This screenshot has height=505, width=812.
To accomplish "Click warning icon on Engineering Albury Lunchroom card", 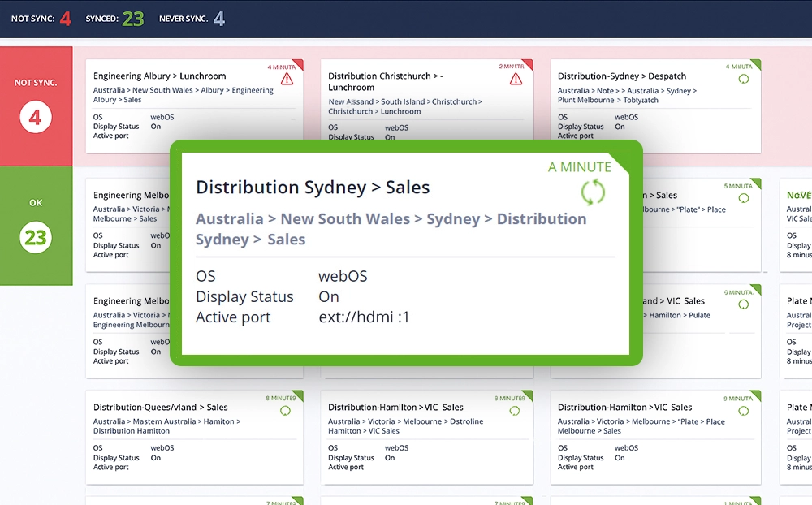I will 287,79.
